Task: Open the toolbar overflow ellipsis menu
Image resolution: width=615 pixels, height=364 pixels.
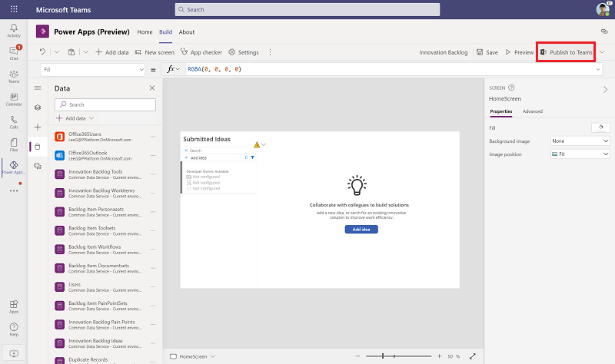Action: [270, 52]
